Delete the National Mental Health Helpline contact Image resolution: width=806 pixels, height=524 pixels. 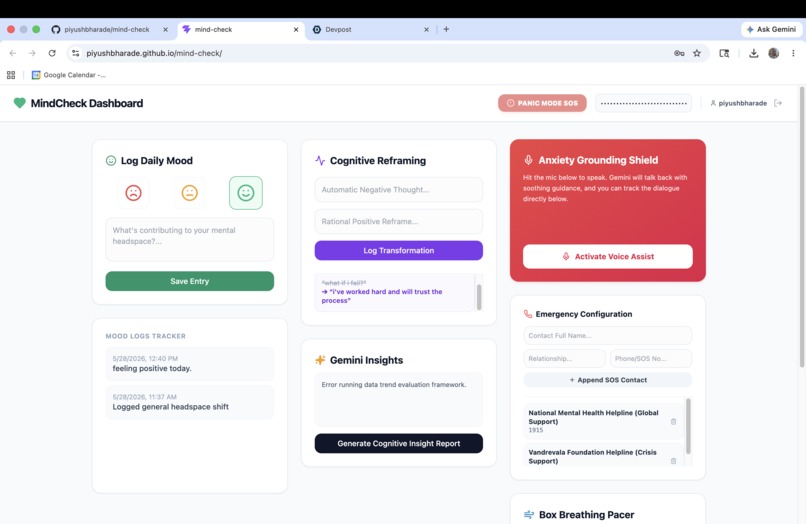(673, 422)
